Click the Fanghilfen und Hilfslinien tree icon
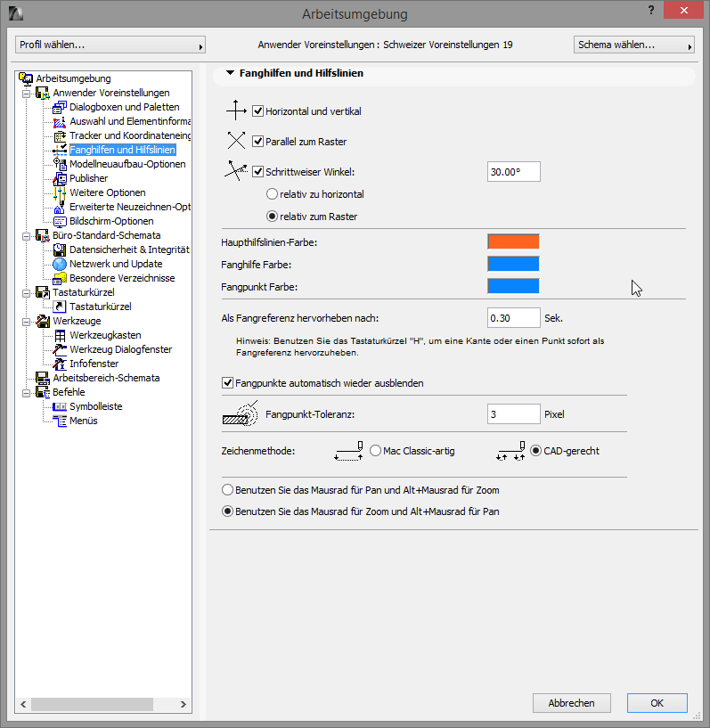710x728 pixels. click(60, 150)
